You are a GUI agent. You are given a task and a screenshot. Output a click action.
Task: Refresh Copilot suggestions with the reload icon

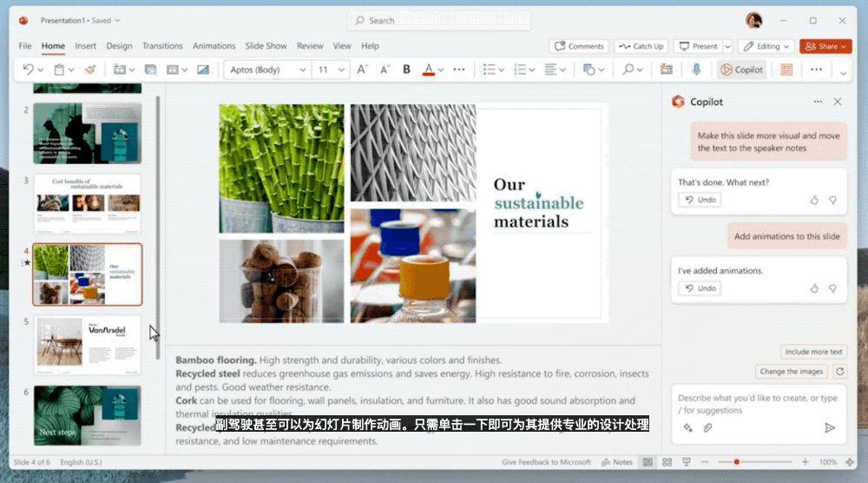coord(839,371)
